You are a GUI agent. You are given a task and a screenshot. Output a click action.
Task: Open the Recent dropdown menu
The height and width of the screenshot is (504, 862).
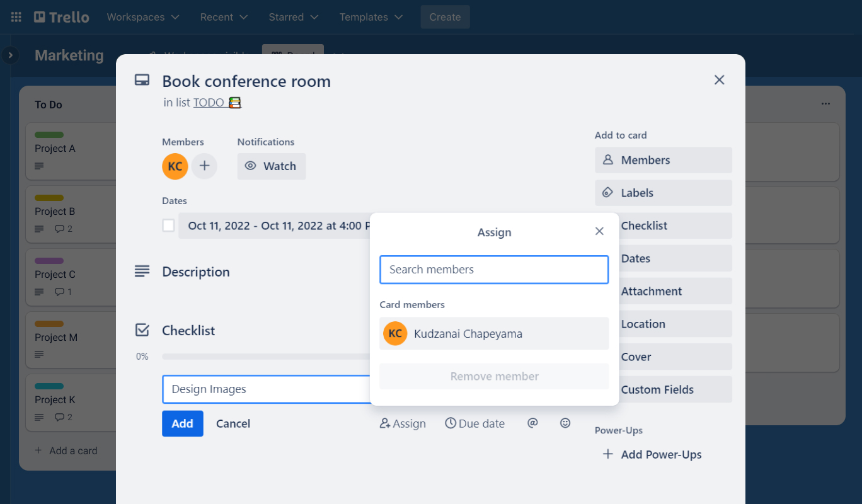pos(224,17)
